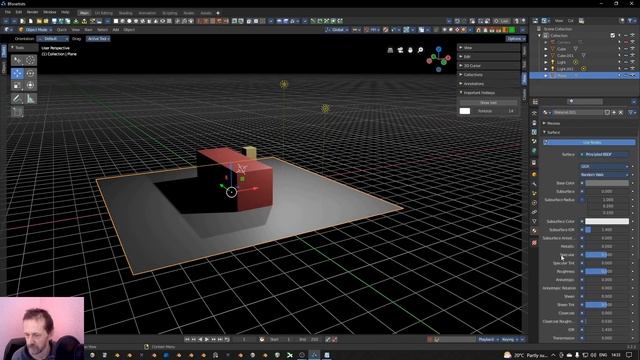Click the Base Color swatch
Image resolution: width=640 pixels, height=360 pixels.
click(607, 183)
